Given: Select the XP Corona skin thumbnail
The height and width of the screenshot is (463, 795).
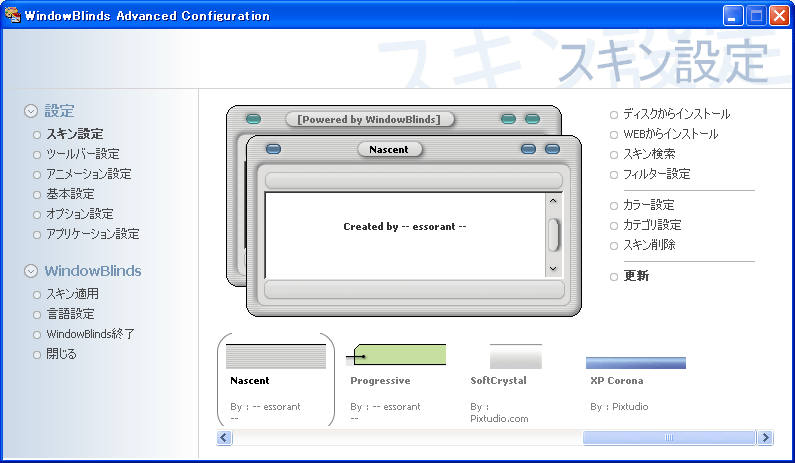Looking at the screenshot, I should pos(636,363).
